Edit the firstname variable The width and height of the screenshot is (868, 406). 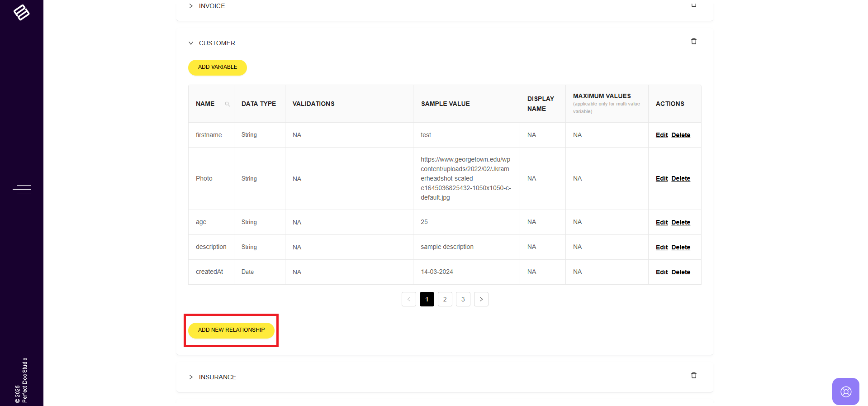click(x=661, y=135)
